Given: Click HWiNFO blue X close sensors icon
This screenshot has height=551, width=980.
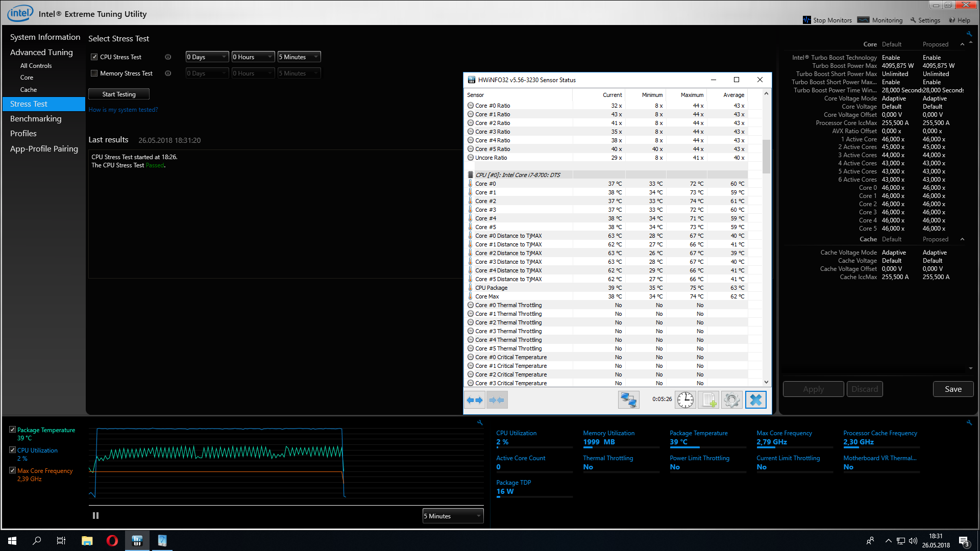Looking at the screenshot, I should coord(755,400).
